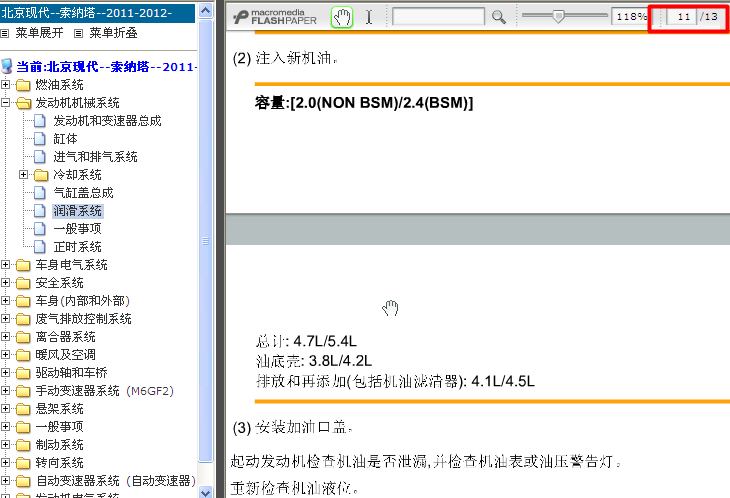Expand the root-level 一般事项 folder
730x498 pixels.
tap(6, 427)
